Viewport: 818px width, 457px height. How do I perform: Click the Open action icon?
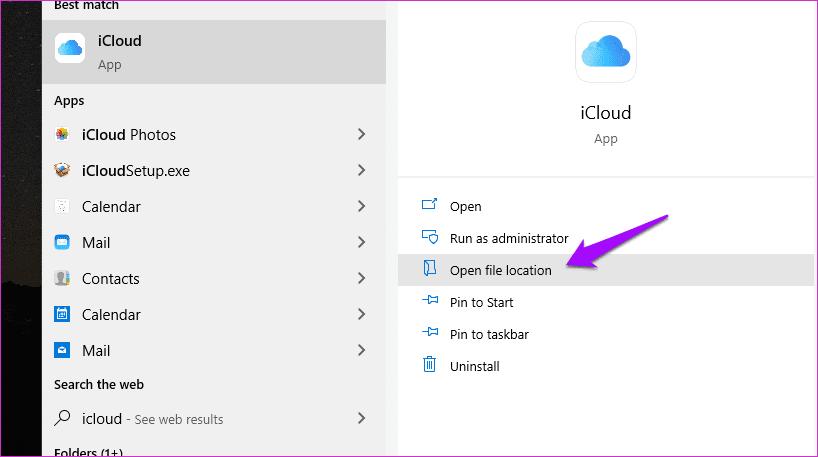coord(429,205)
